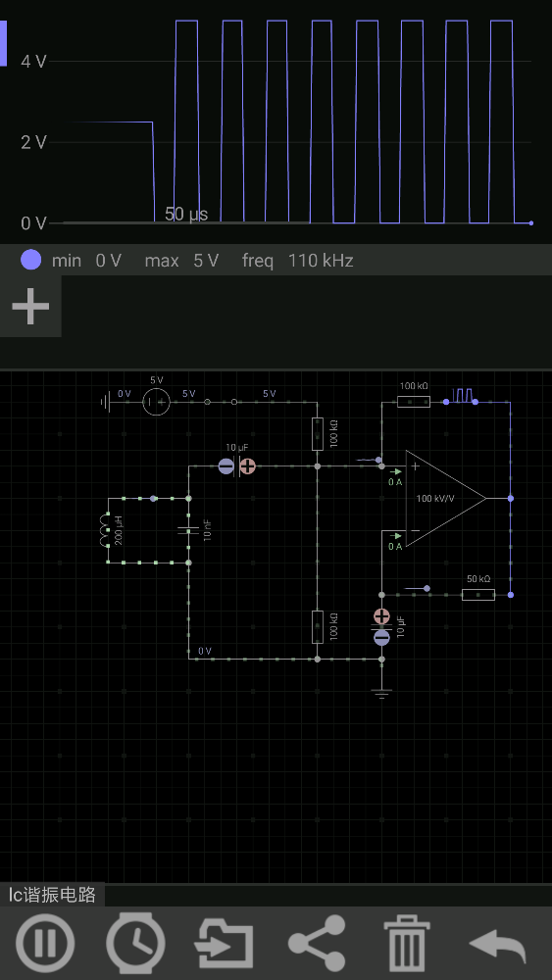Tap the 50 µs time scale label
The image size is (552, 980).
tap(186, 215)
